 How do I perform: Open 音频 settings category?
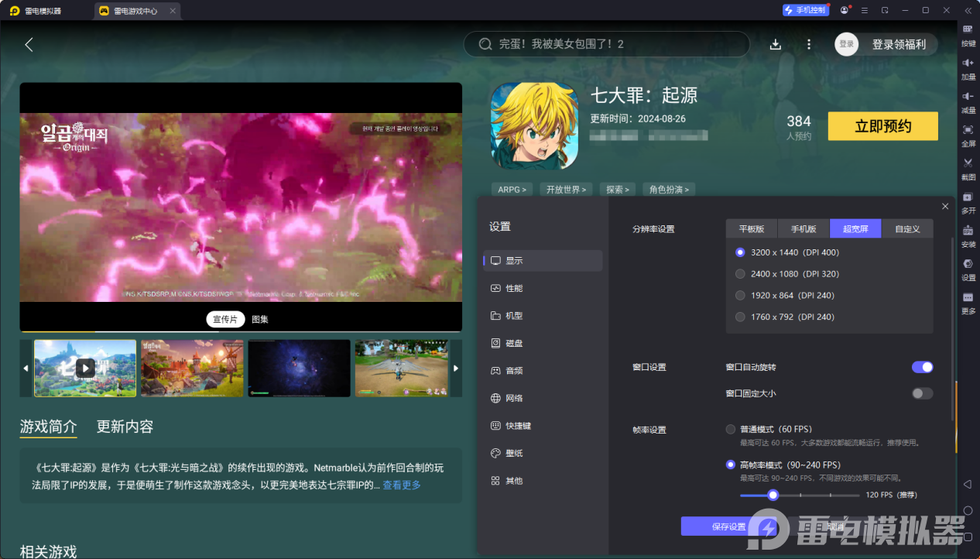(x=543, y=371)
